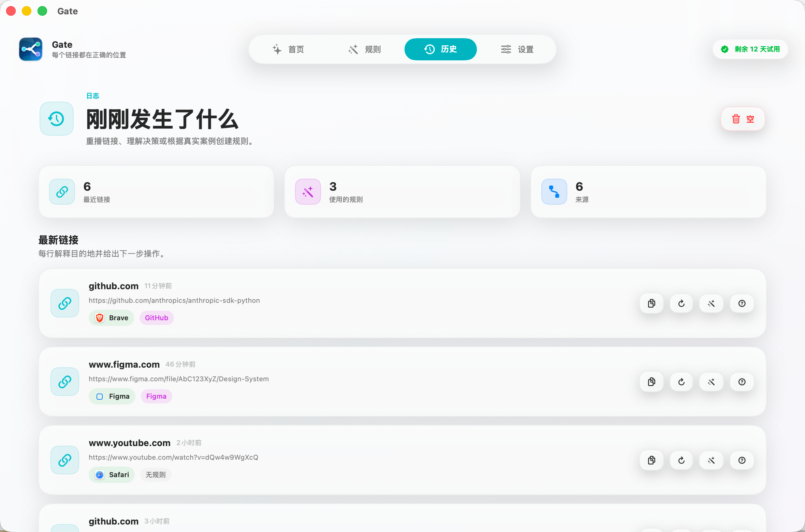Create rule from www.youtube.com entry
The height and width of the screenshot is (532, 805).
click(x=712, y=460)
